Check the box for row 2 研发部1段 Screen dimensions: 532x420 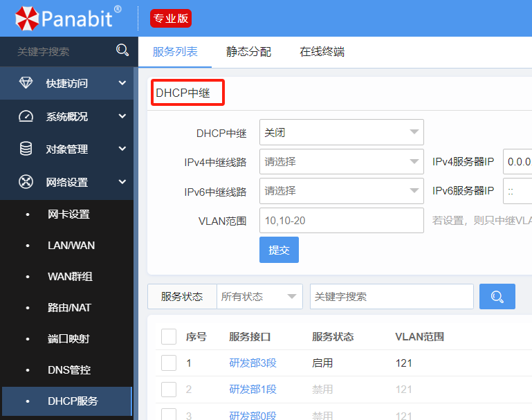(x=169, y=389)
